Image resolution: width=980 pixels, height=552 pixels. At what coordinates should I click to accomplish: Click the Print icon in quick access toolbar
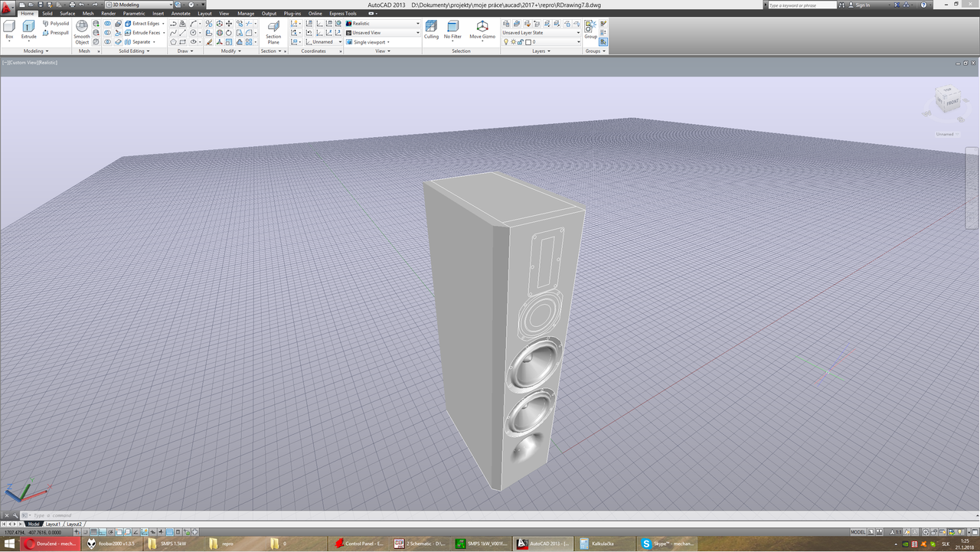(72, 5)
